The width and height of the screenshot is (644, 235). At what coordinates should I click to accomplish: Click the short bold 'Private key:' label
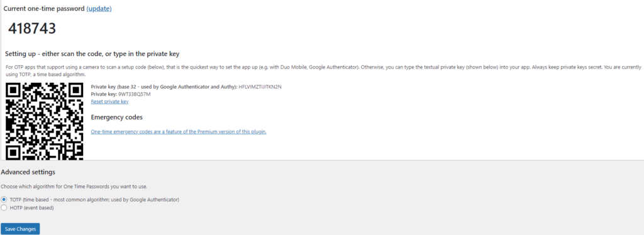point(104,94)
